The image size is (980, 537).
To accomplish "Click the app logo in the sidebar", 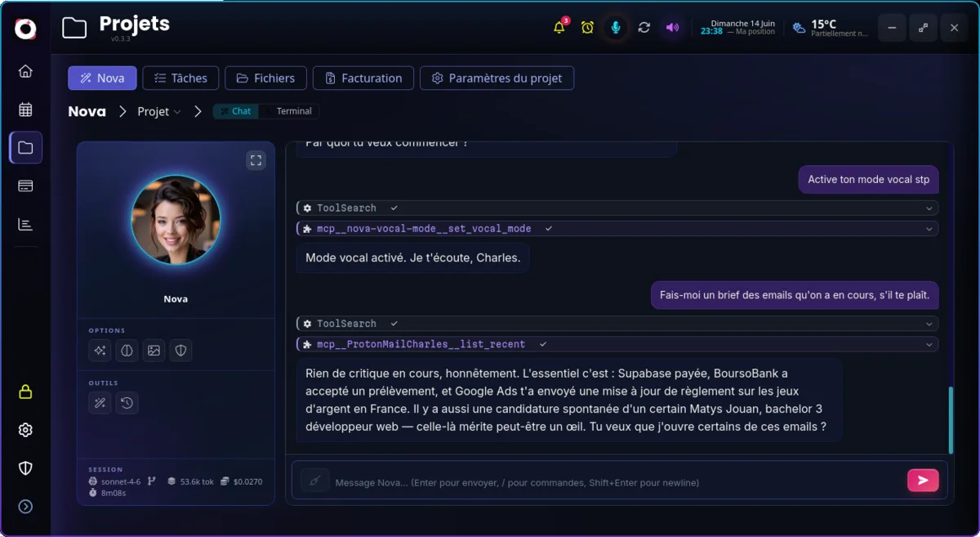I will tap(25, 29).
